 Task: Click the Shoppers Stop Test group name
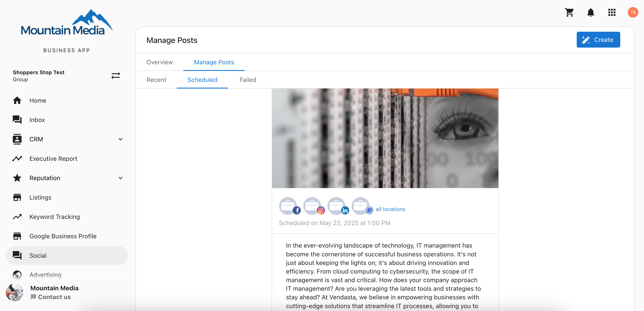coord(38,72)
